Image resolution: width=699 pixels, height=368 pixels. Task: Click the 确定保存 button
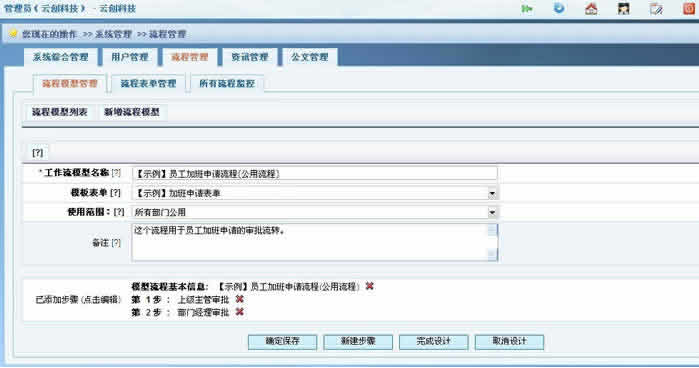[x=283, y=342]
